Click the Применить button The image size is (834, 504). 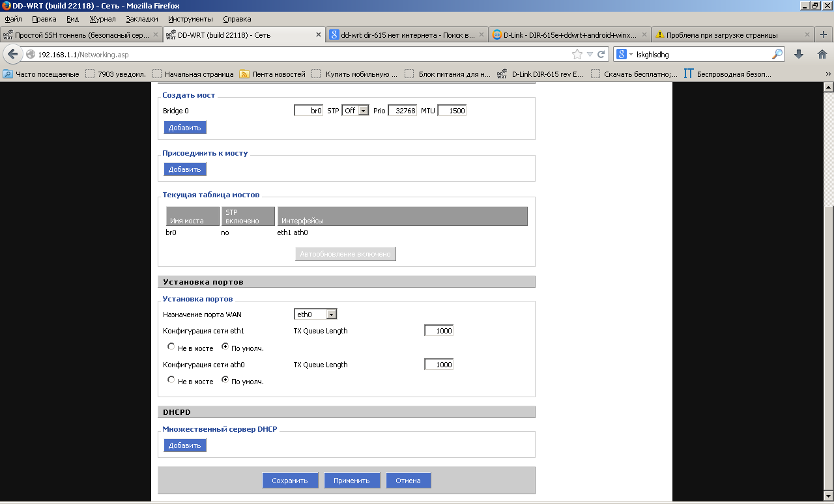click(x=352, y=481)
